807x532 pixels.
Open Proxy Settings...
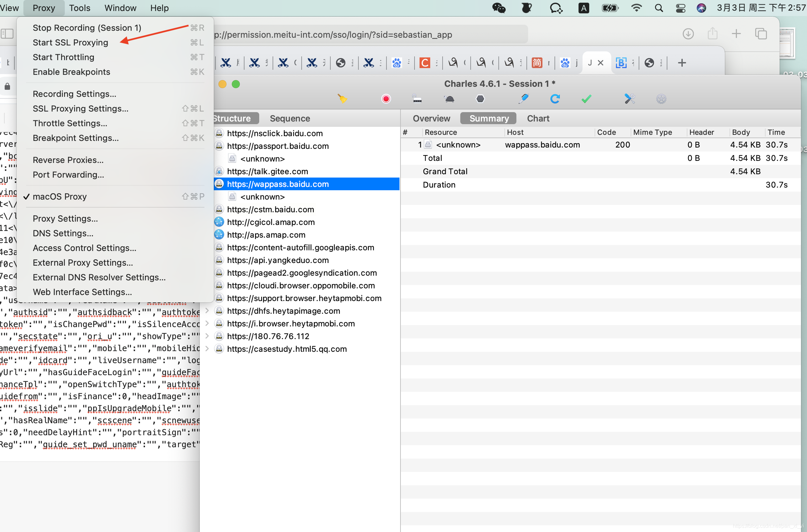(115, 219)
